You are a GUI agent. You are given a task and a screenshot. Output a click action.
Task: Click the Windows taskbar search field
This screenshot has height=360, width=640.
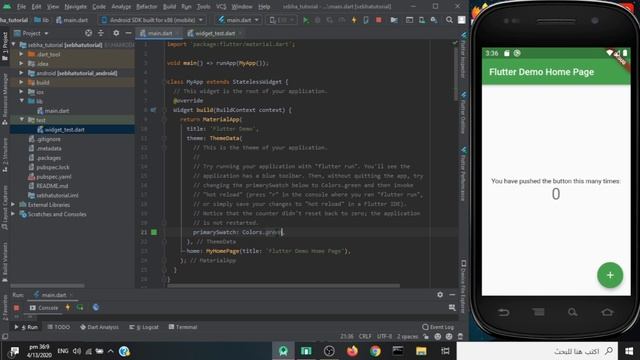coord(537,351)
